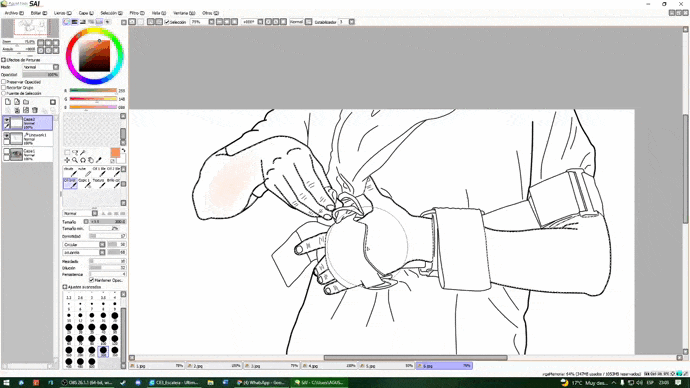
Task: Delete the selected layer with trash icon
Action: point(35,110)
